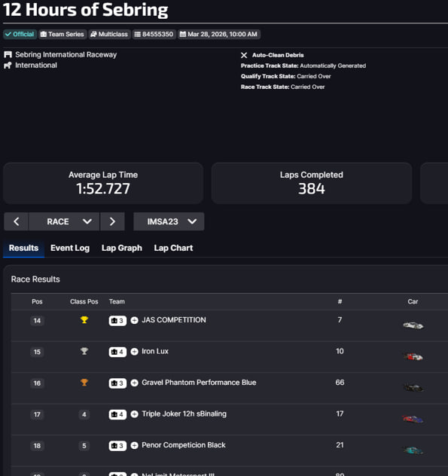Open the Lap Chart tab

coord(173,248)
